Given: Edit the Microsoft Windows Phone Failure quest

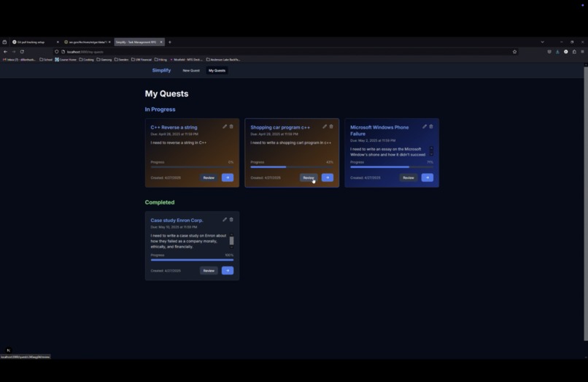Looking at the screenshot, I should tap(425, 126).
